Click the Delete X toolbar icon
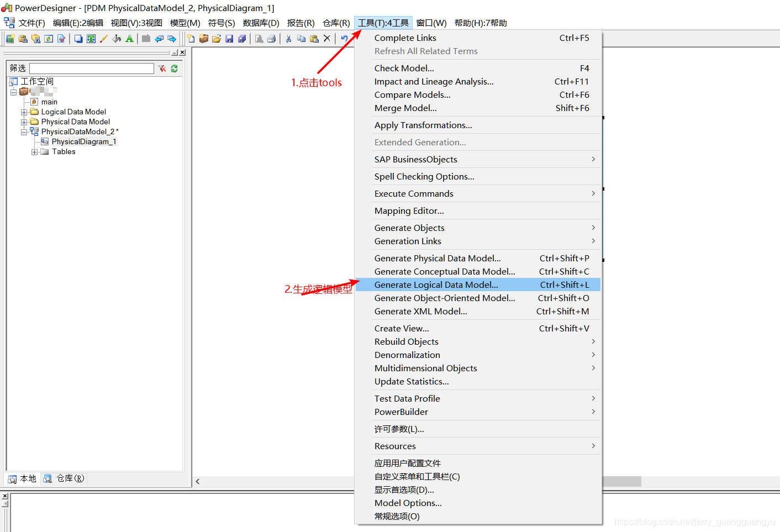 tap(327, 39)
